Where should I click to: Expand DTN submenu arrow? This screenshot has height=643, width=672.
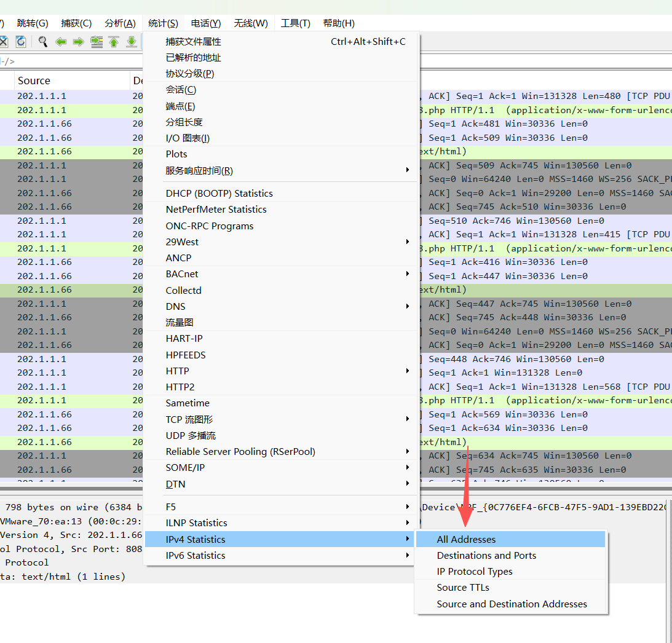[x=408, y=484]
